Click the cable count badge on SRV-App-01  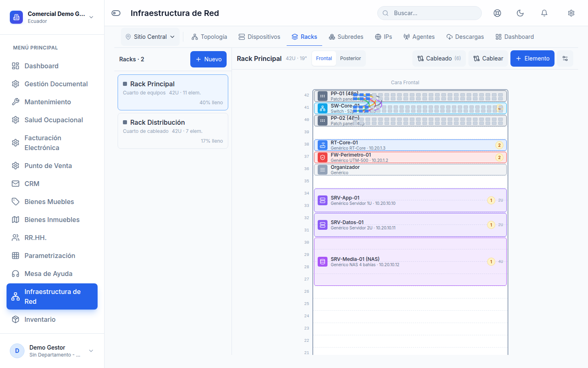click(x=491, y=200)
